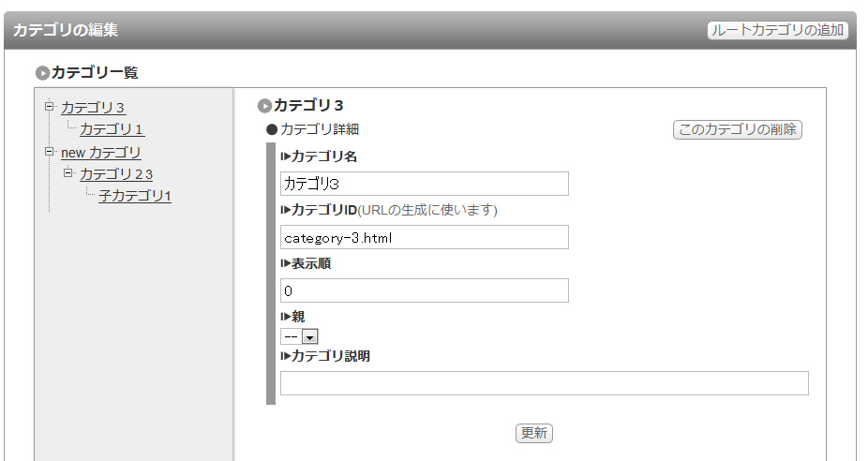Select new カテゴリ in the tree
Image resolution: width=868 pixels, height=461 pixels.
click(100, 152)
